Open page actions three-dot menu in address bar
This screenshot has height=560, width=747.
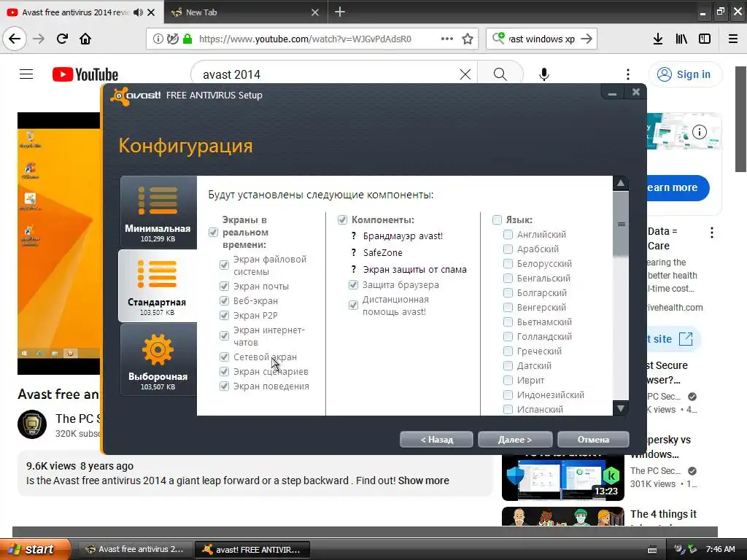coord(447,39)
